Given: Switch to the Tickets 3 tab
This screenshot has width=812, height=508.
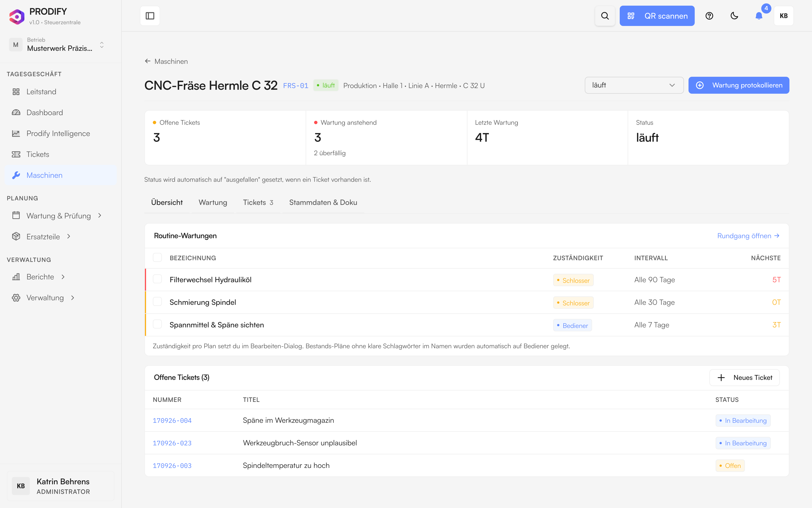Looking at the screenshot, I should point(258,203).
